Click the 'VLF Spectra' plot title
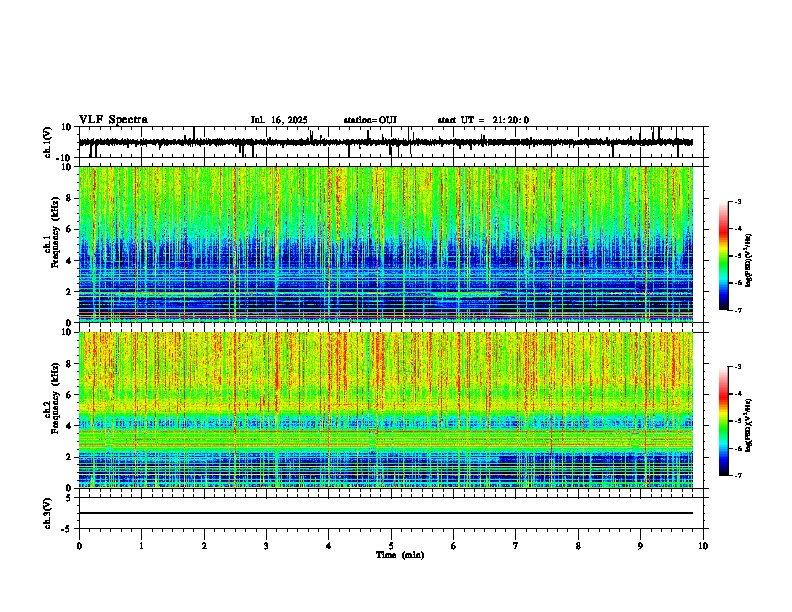The height and width of the screenshot is (612, 792). tap(113, 120)
